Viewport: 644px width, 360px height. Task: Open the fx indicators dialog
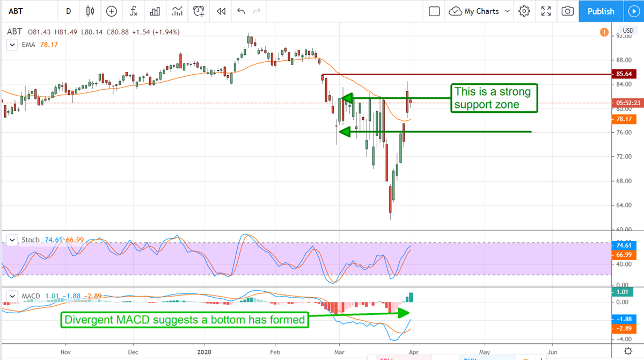133,11
